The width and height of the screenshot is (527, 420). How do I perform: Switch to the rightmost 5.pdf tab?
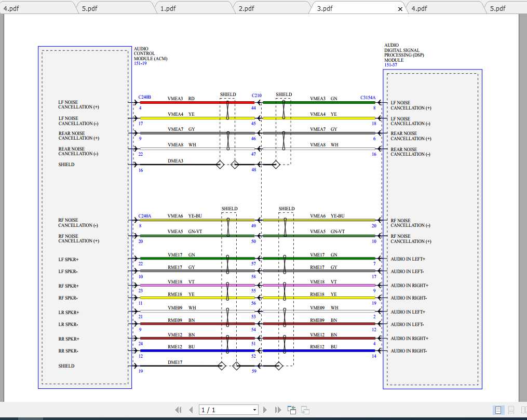pos(499,8)
